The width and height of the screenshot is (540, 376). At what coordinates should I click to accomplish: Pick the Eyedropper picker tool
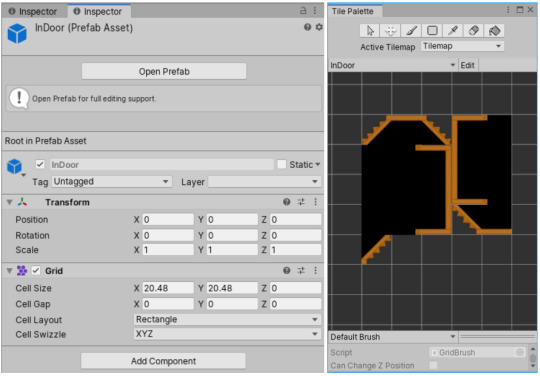coord(453,31)
